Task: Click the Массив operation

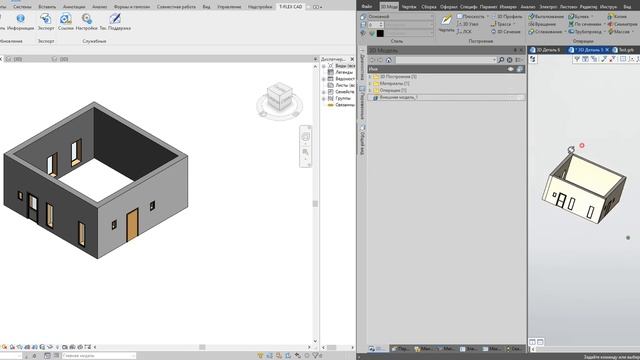Action: click(x=619, y=31)
